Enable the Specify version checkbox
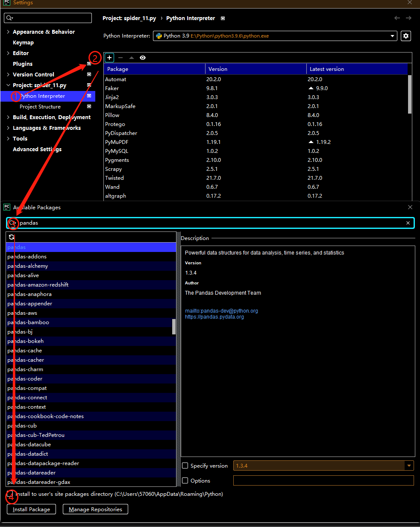 (x=185, y=466)
